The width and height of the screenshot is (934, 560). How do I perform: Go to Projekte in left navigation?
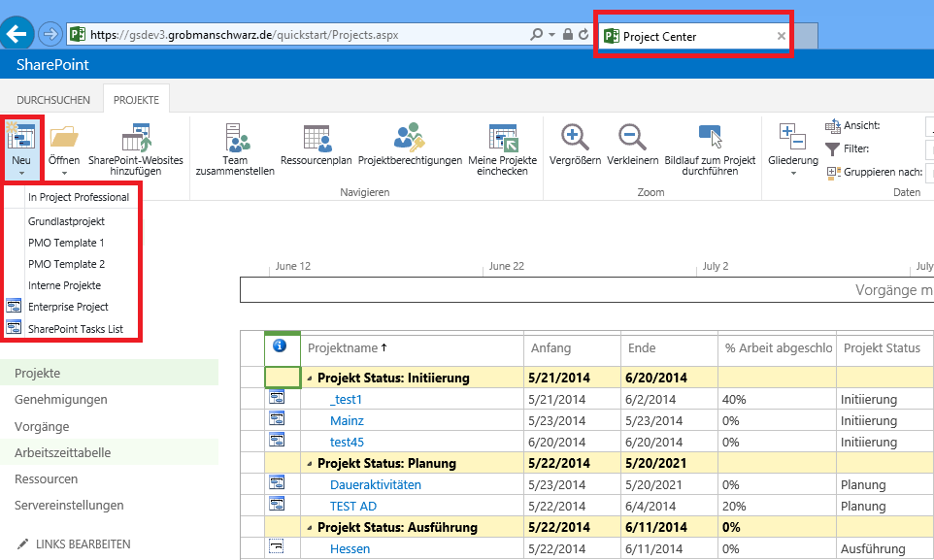click(38, 373)
